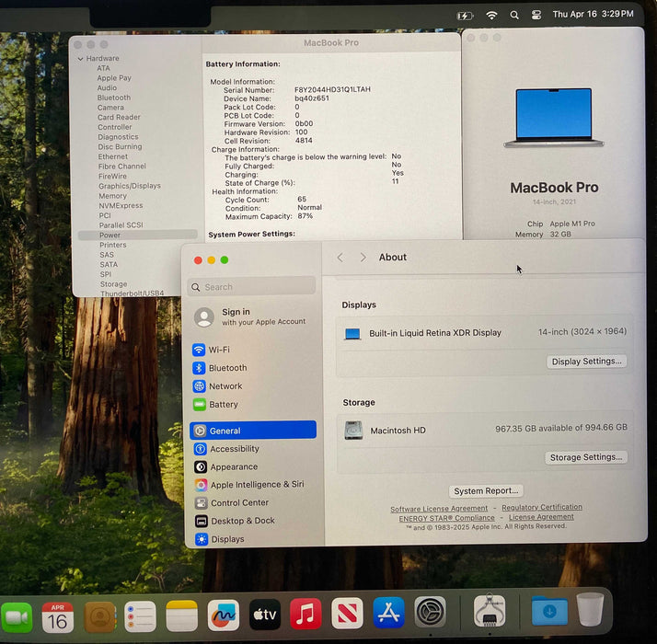Screen dimensions: 657x644
Task: Click Macintosh HD disk icon
Action: tap(353, 431)
